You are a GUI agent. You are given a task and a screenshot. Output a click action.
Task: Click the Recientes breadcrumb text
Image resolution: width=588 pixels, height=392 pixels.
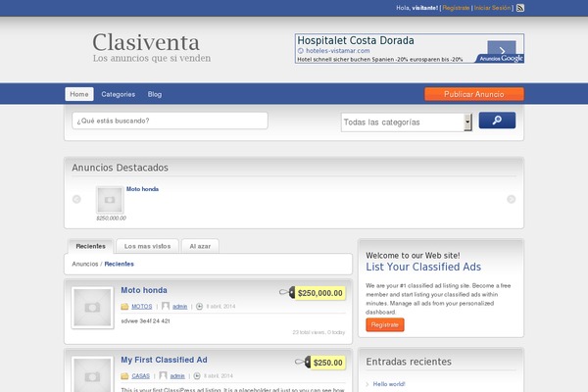click(x=119, y=264)
